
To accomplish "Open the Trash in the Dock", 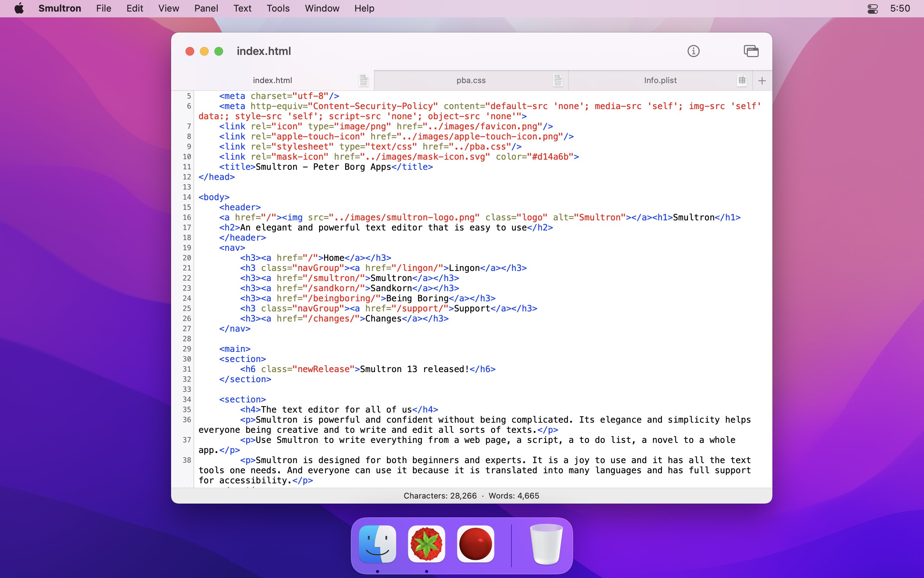I will click(x=546, y=544).
